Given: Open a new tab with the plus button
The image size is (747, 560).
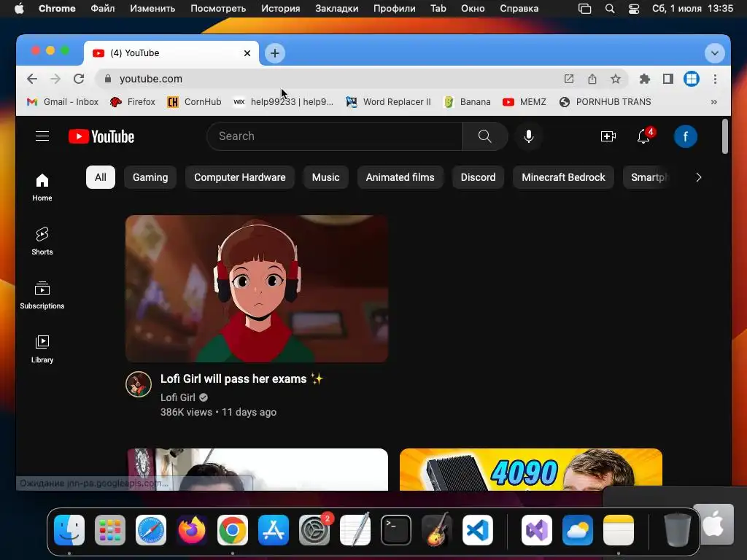Looking at the screenshot, I should (275, 52).
